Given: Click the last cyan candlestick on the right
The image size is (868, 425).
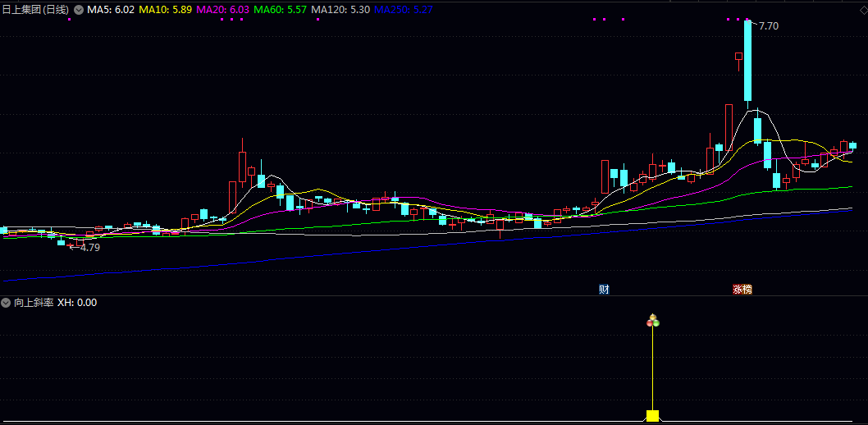Looking at the screenshot, I should point(853,145).
